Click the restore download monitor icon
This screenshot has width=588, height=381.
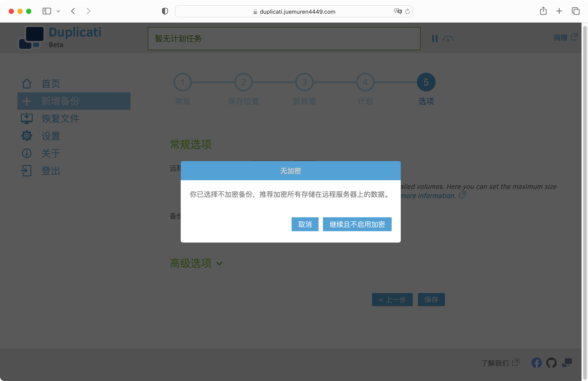coord(27,118)
